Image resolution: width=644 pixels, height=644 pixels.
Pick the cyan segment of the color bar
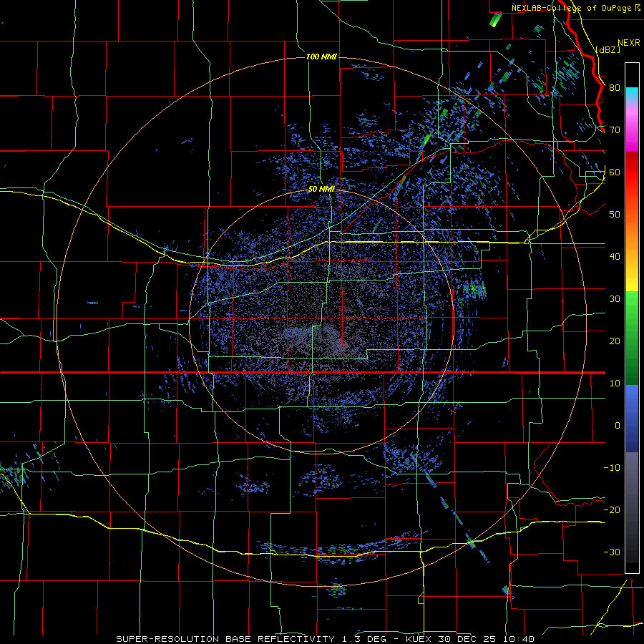(x=632, y=94)
